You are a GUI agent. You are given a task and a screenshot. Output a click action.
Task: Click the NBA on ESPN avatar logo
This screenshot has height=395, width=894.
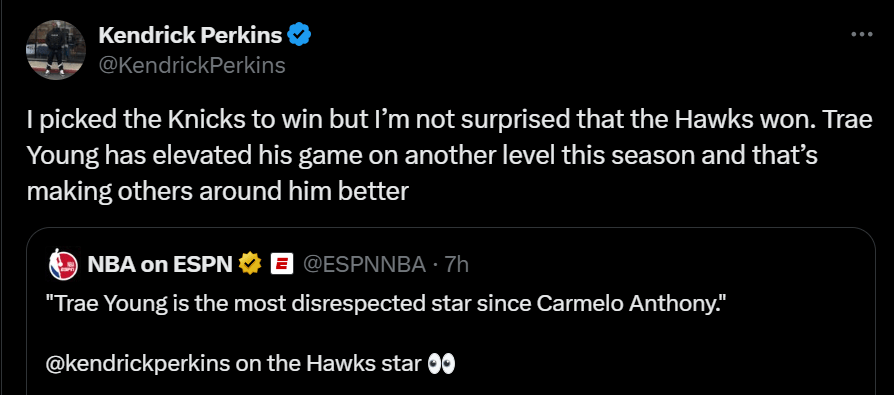pyautogui.click(x=63, y=264)
